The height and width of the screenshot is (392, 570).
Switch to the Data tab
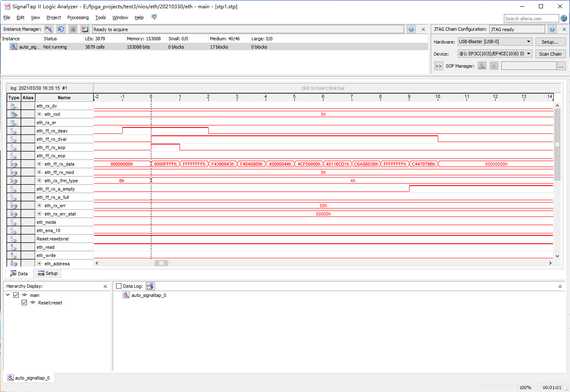[19, 274]
